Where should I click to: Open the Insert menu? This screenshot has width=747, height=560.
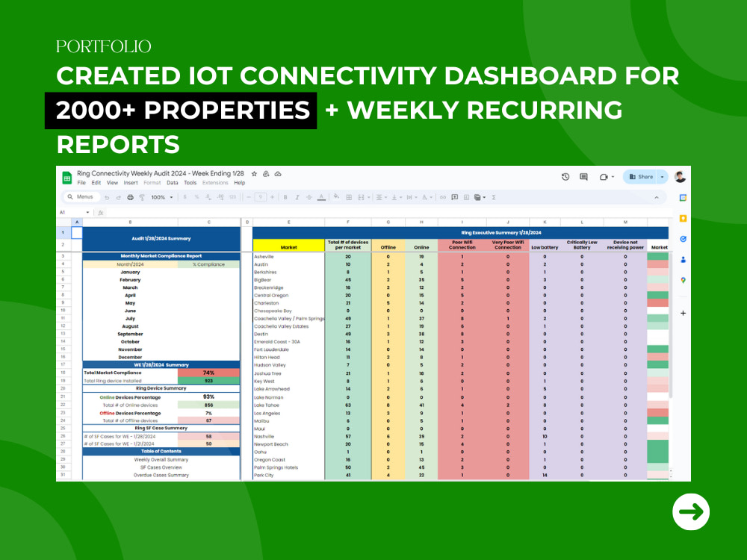tap(131, 183)
